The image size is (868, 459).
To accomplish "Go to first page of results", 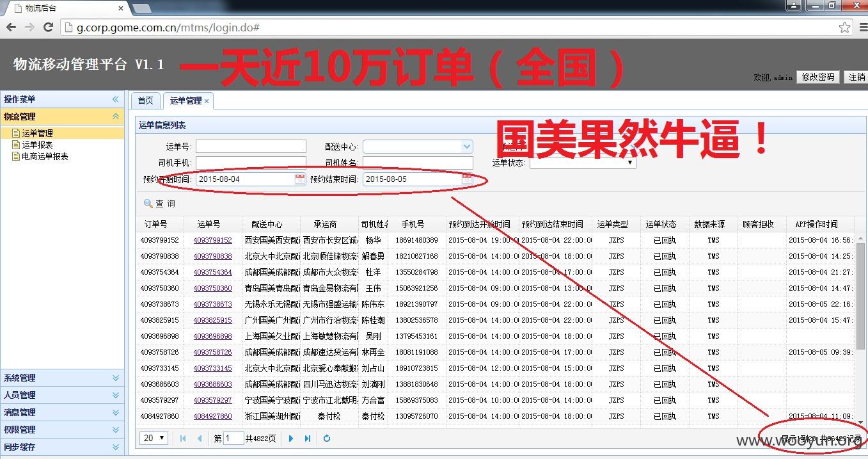I will coord(184,439).
